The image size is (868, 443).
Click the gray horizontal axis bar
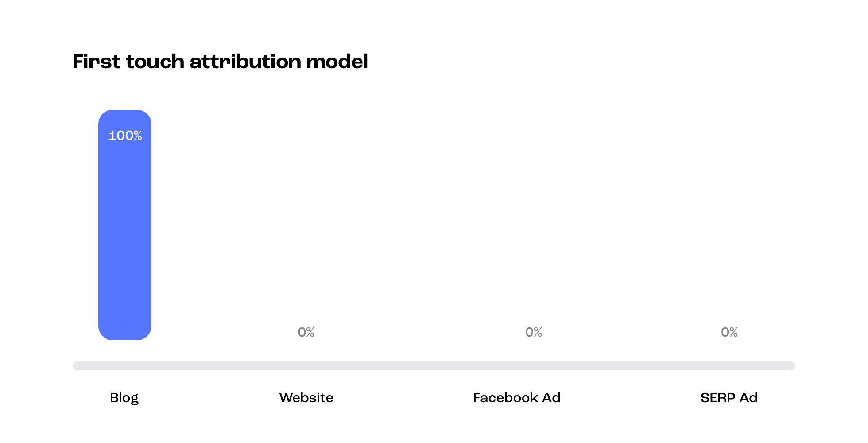434,366
